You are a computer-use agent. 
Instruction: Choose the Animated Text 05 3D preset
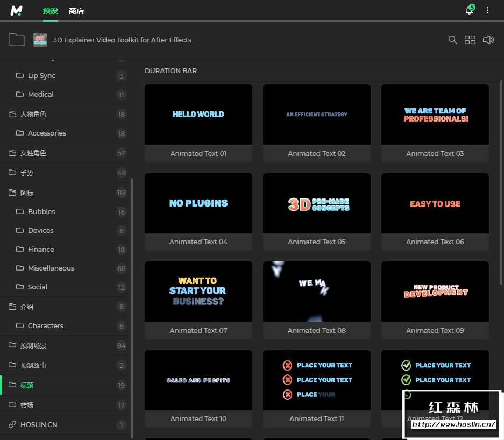point(316,203)
